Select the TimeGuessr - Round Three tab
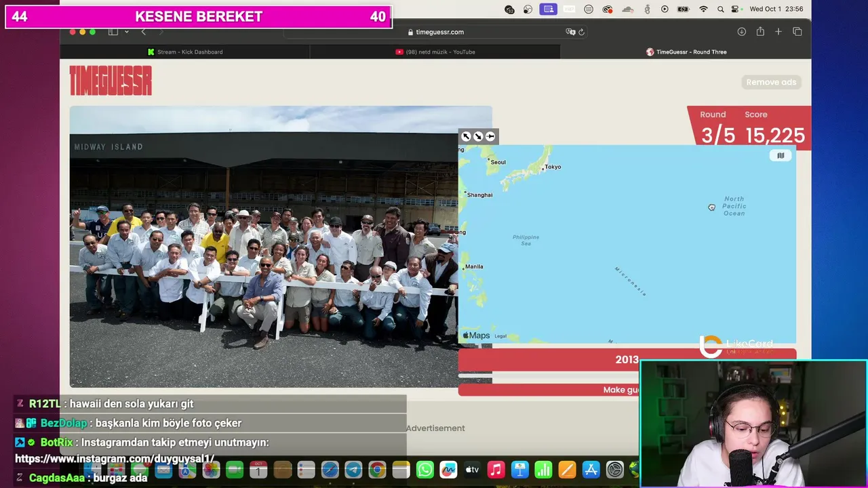Screen dimensions: 868x488 pyautogui.click(x=686, y=52)
